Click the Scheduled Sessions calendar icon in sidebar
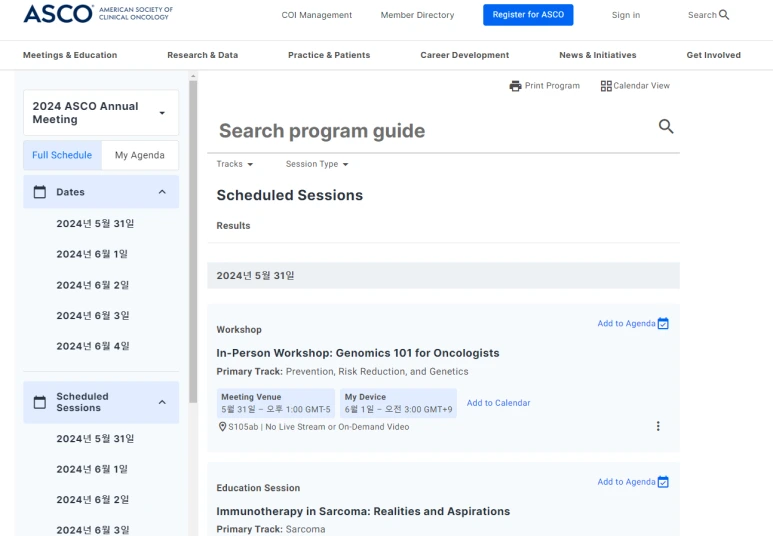 coord(40,402)
